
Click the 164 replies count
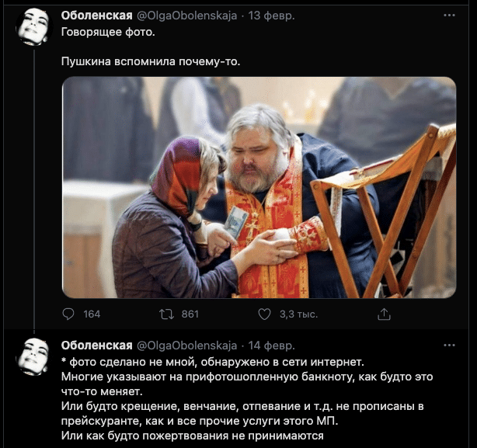pyautogui.click(x=92, y=314)
